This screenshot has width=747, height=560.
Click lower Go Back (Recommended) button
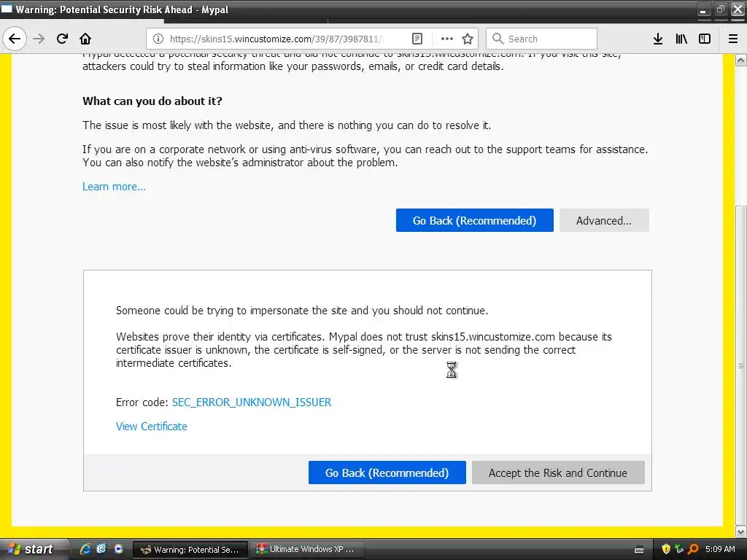click(387, 472)
